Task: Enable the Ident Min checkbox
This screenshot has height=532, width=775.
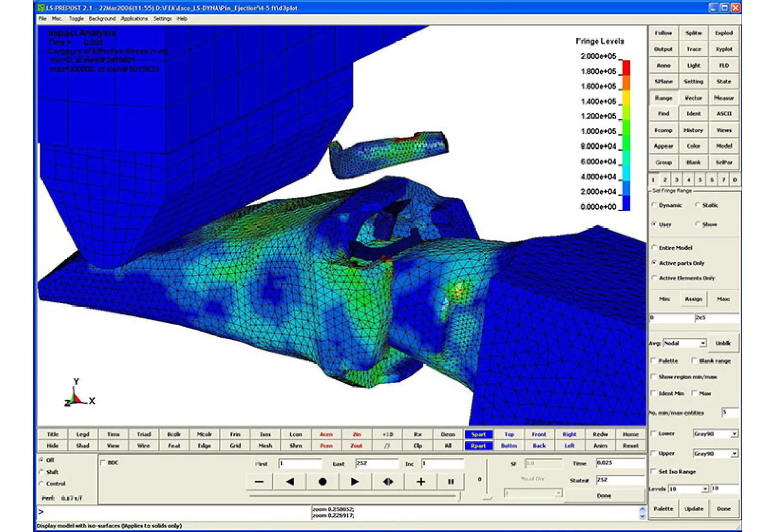Action: click(654, 393)
